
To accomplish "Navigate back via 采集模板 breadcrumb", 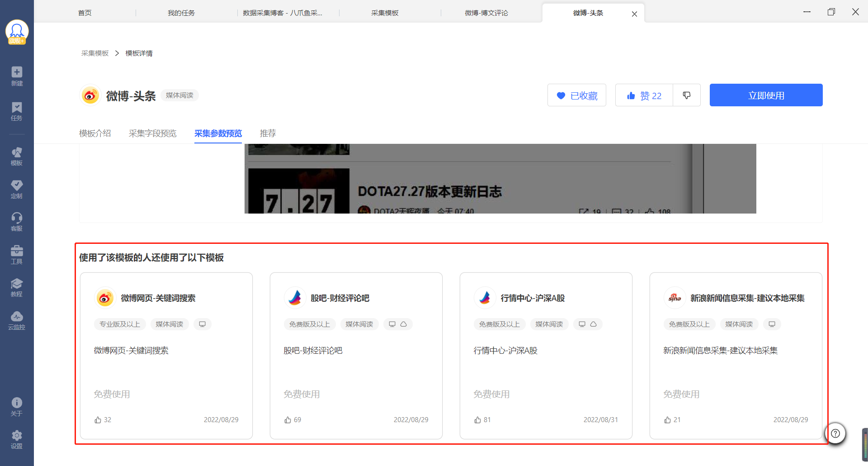I will (x=95, y=53).
